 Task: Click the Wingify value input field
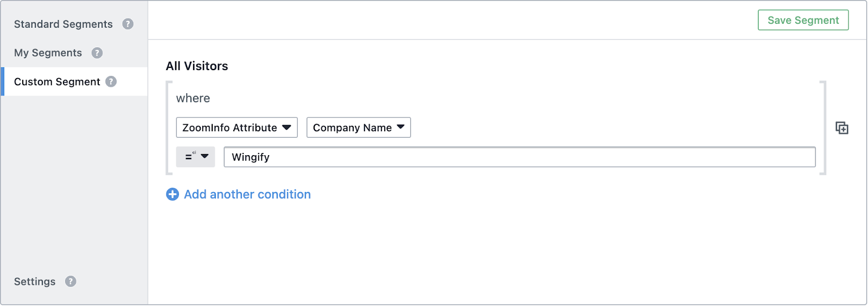tap(519, 157)
